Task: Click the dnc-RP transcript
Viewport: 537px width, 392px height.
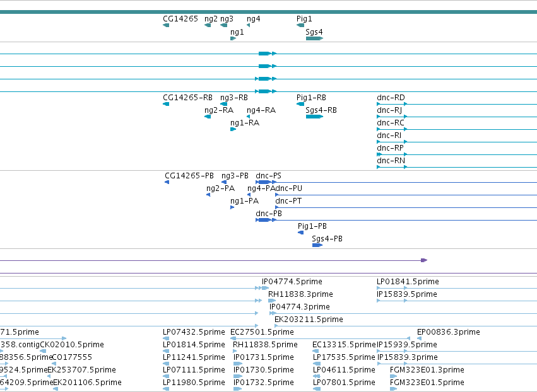Action: point(390,148)
